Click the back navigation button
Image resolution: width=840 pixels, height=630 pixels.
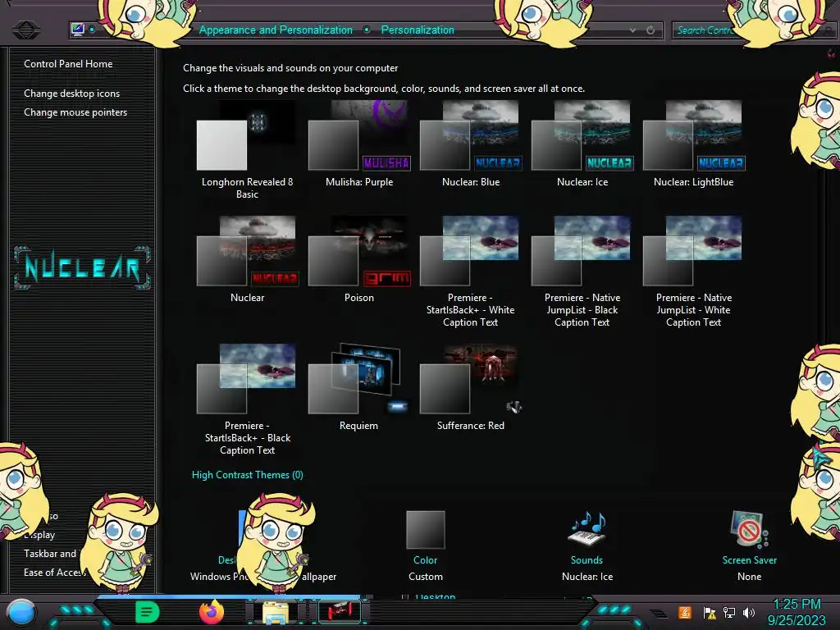(25, 30)
